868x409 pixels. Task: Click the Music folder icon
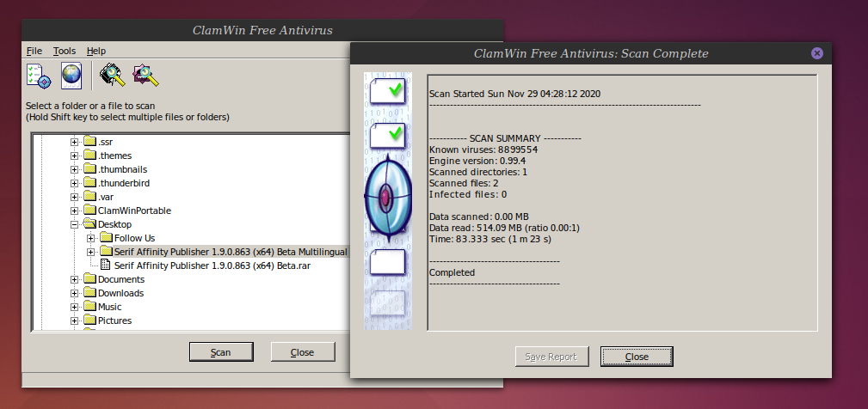pos(89,307)
